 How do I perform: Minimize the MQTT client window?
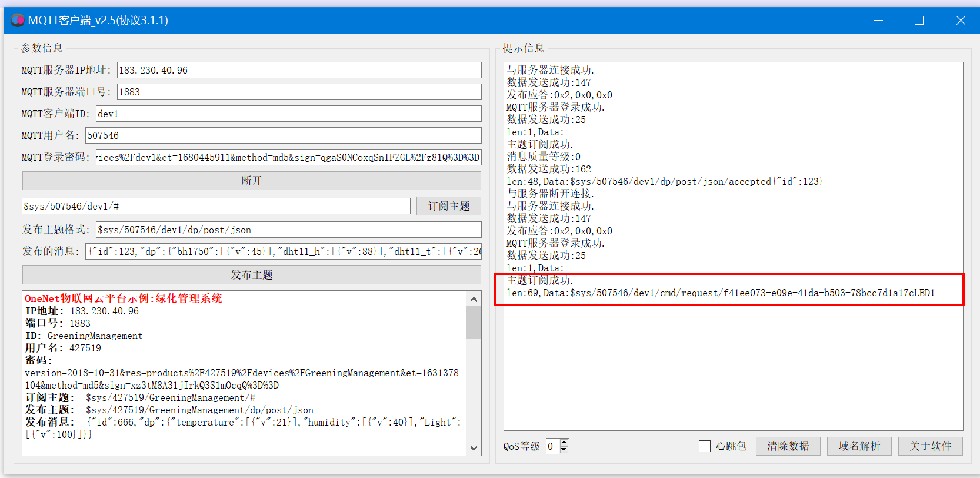point(879,20)
